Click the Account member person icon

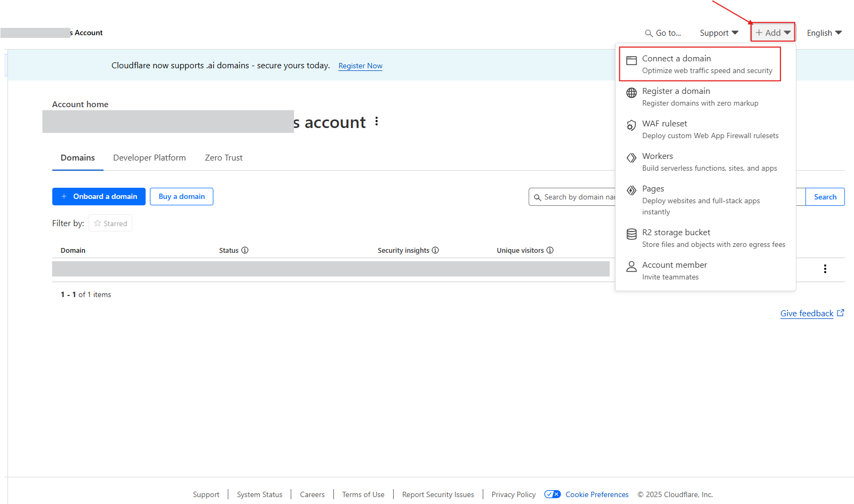(632, 267)
